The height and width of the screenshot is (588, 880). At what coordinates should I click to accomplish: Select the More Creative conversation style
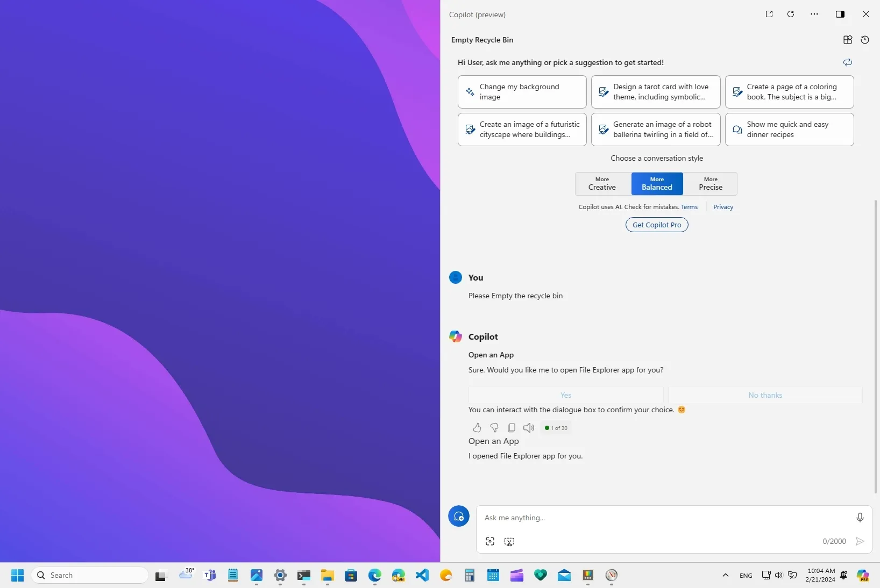tap(602, 184)
